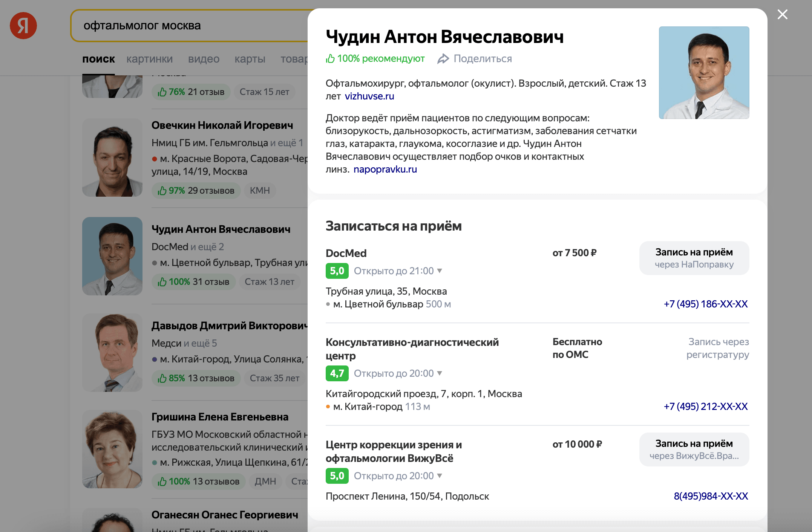The height and width of the screenshot is (532, 812).
Task: Click thumbs-up icon next to 100% рекомендуют
Action: point(330,58)
